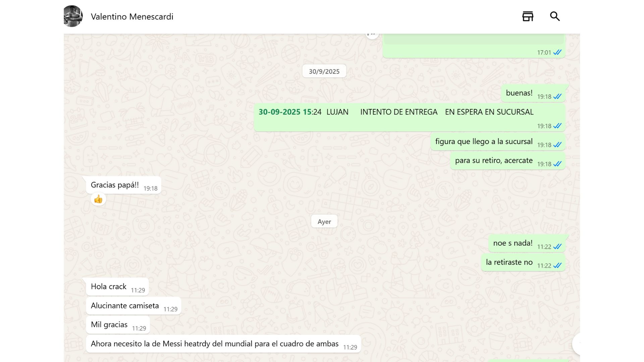Open Valentino Menescardi's profile picture

click(x=73, y=16)
